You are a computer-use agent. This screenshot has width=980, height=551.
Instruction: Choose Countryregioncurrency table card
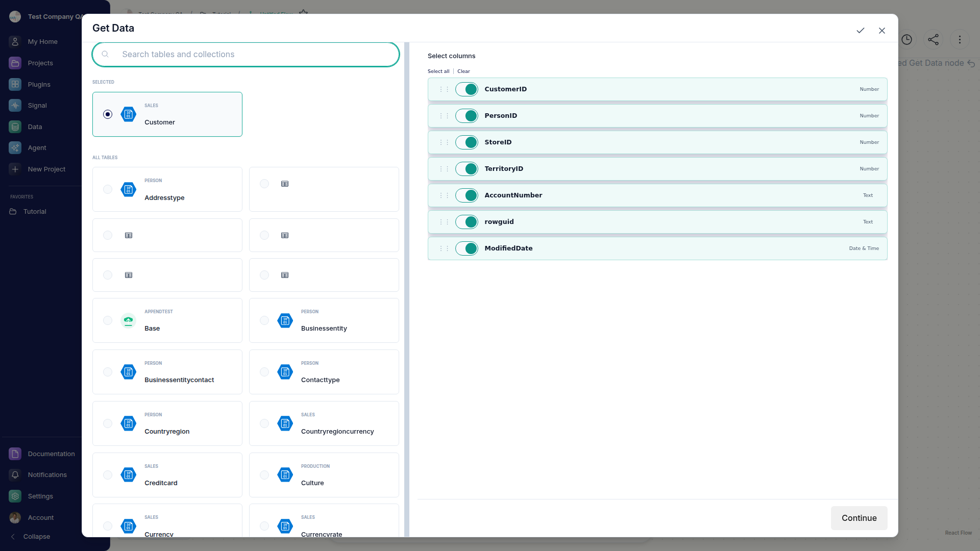point(324,423)
